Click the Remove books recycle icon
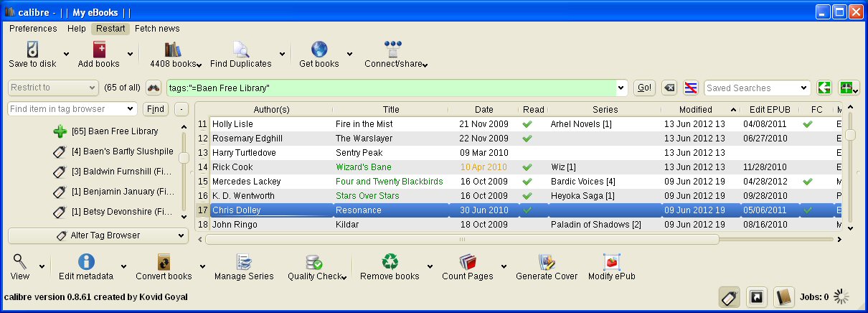This screenshot has height=313, width=868. (390, 261)
